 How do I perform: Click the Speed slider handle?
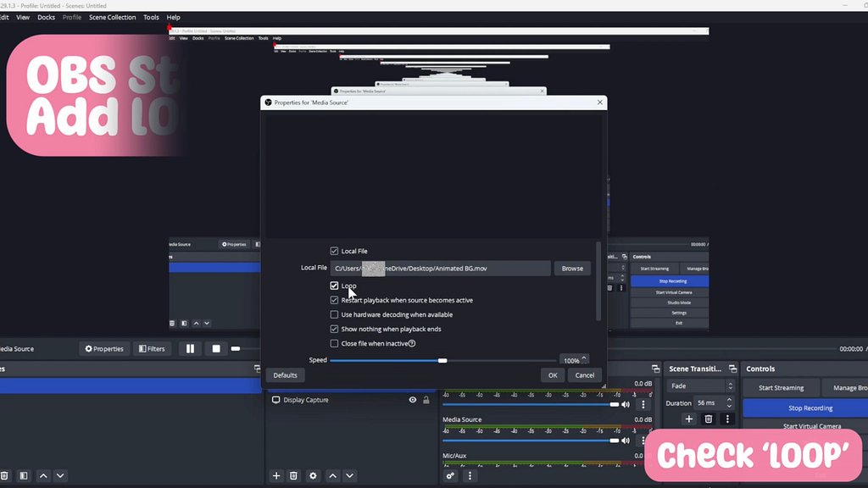click(x=442, y=360)
